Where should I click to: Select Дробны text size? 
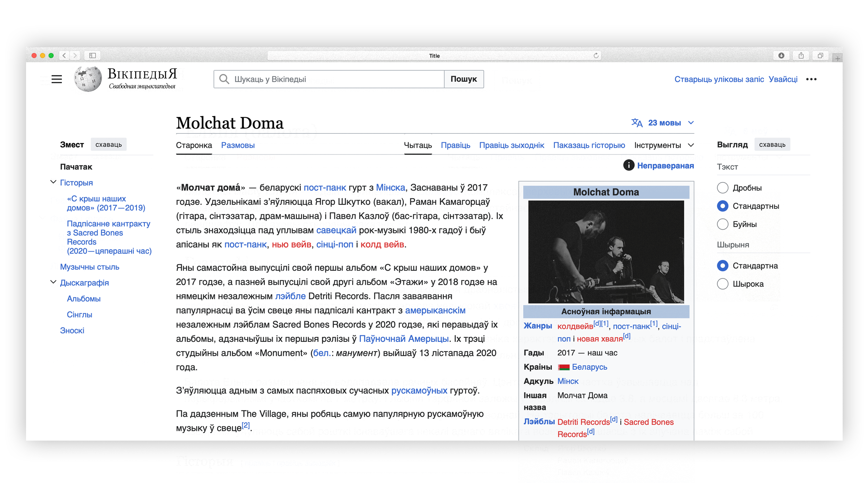click(722, 188)
